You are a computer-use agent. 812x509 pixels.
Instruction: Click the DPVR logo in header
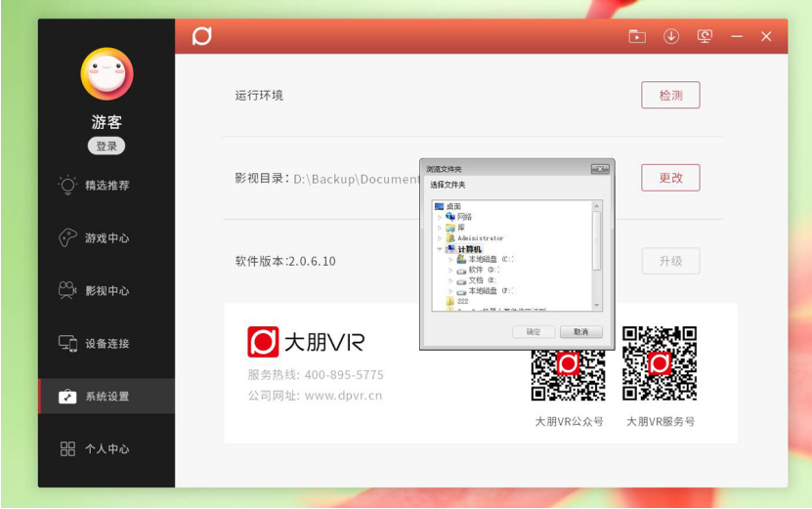coord(201,36)
